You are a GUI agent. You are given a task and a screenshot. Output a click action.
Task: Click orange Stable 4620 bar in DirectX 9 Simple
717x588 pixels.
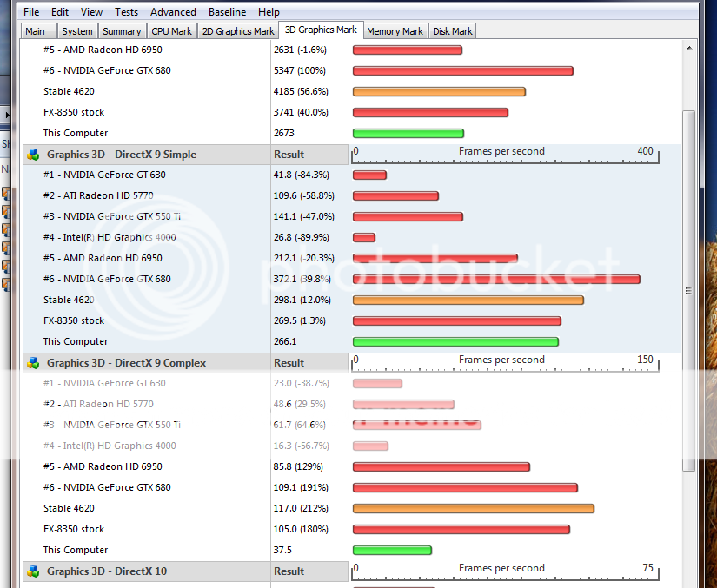pos(468,300)
